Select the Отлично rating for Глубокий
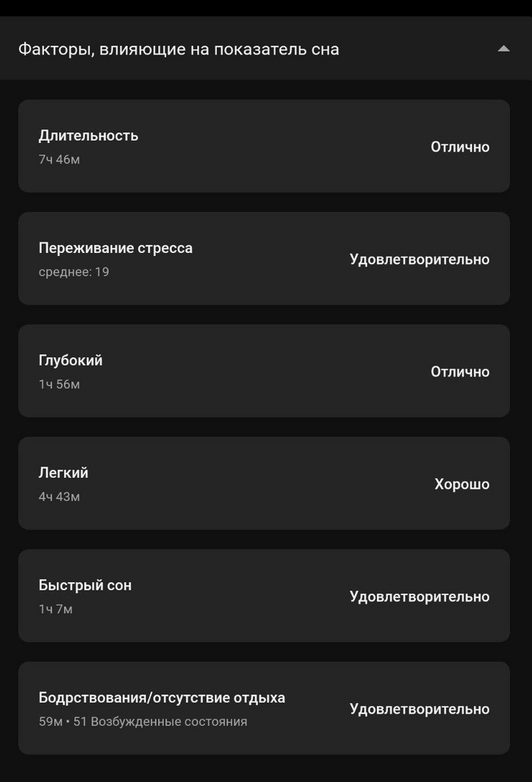 click(x=460, y=372)
